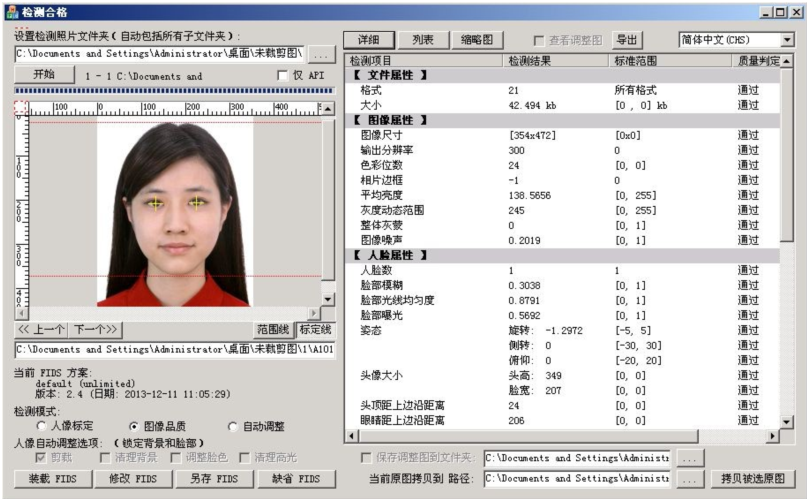Screen dimensions: 811x503
Task: Go to previous photo with 上一个
Action: tap(41, 329)
